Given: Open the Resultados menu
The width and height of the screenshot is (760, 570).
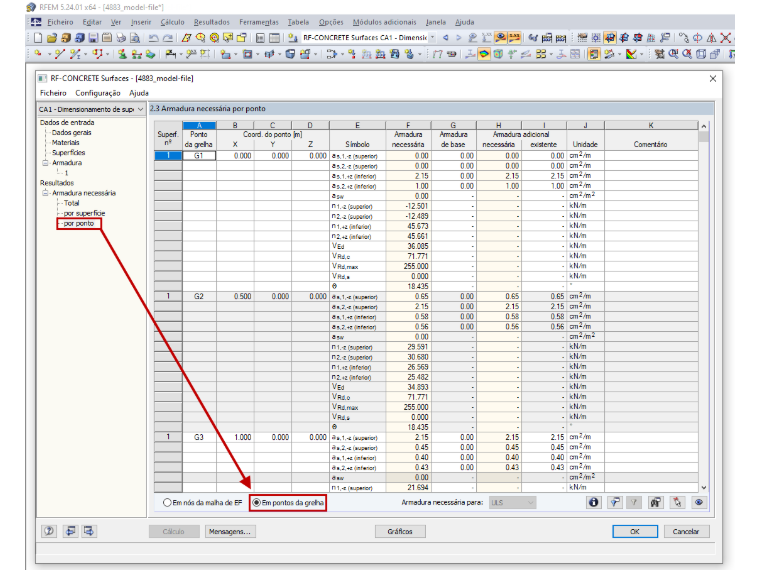Looking at the screenshot, I should click(x=211, y=22).
